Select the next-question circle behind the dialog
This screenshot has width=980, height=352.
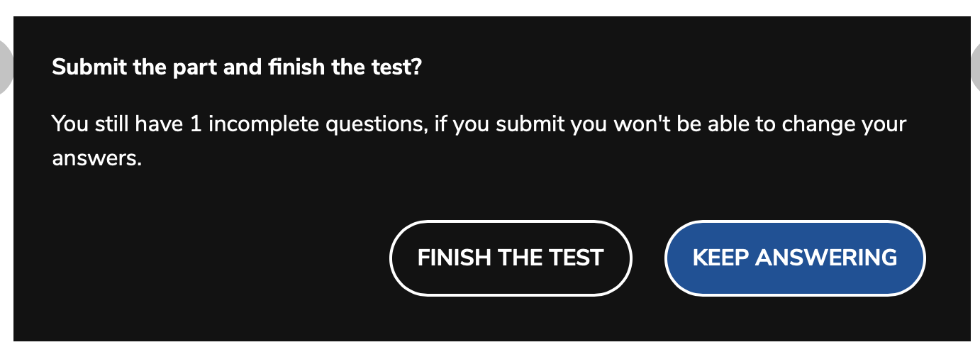[x=975, y=67]
